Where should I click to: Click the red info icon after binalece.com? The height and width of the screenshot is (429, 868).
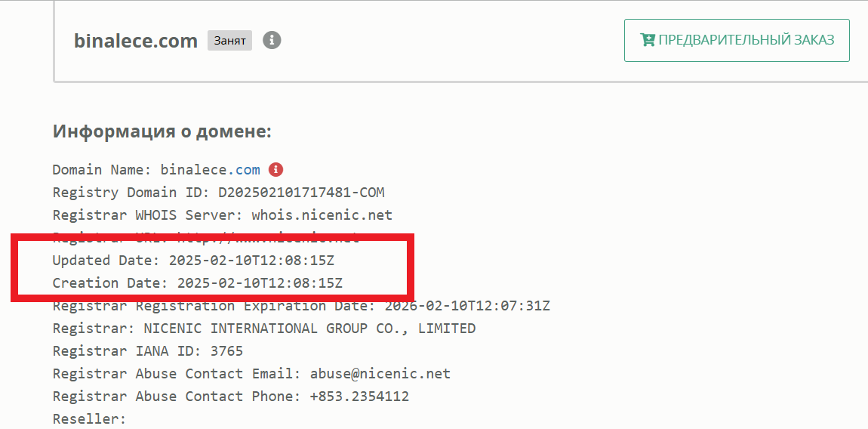click(x=275, y=169)
